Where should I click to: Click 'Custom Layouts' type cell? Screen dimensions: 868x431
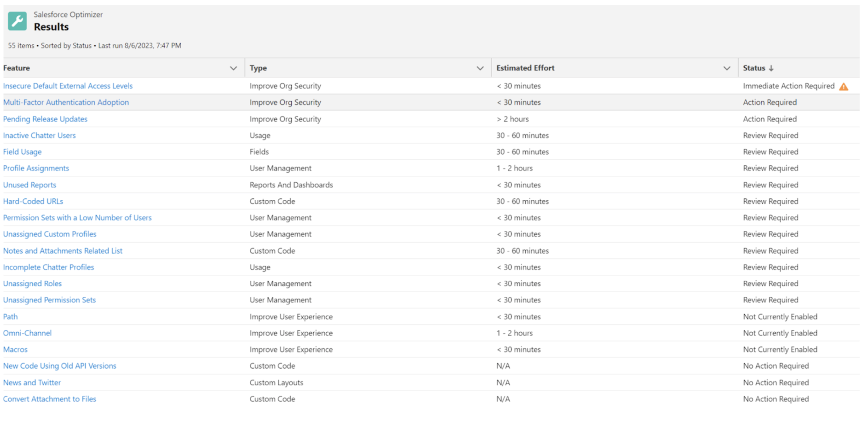tap(277, 382)
